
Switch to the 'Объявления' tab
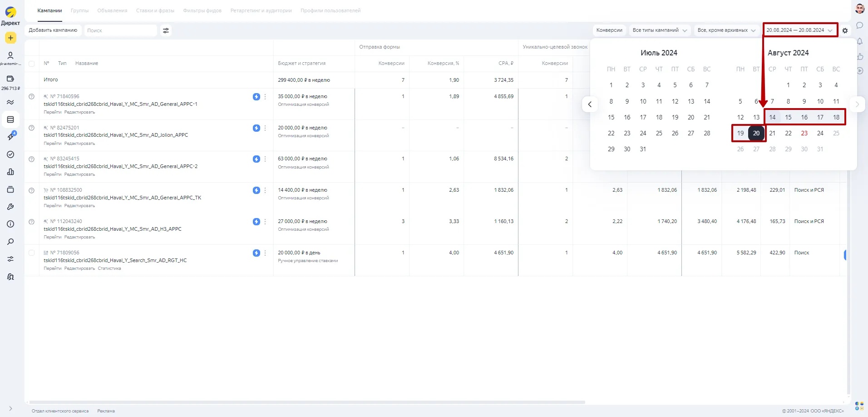pyautogui.click(x=112, y=10)
